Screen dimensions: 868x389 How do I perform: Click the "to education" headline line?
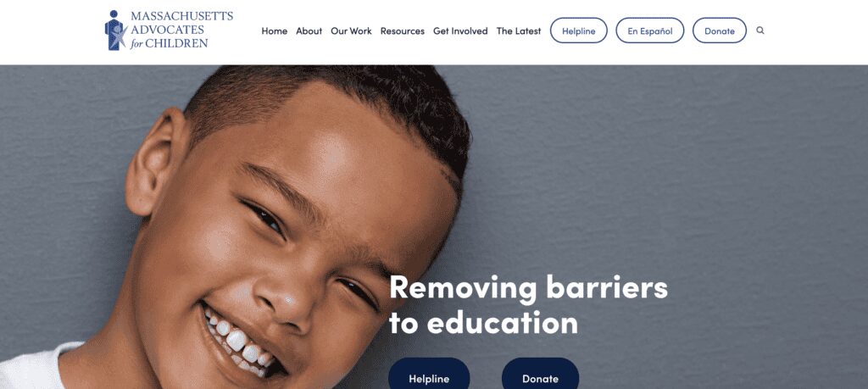(483, 323)
